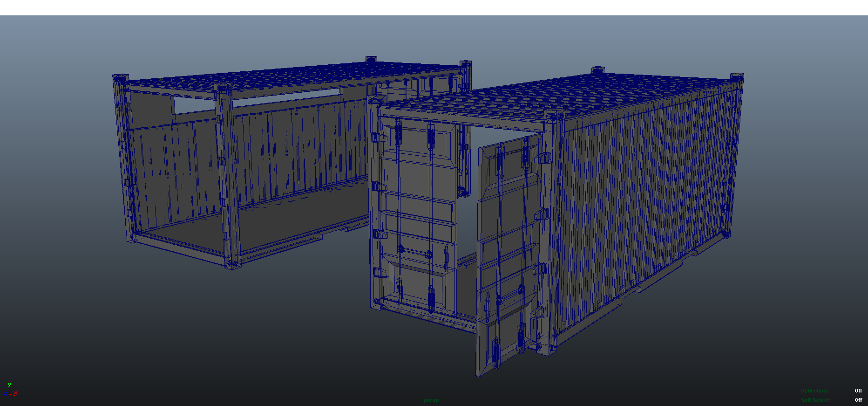Screen dimensions: 868x406
Task: Click the Off value beside Soft Select
Action: [x=858, y=400]
